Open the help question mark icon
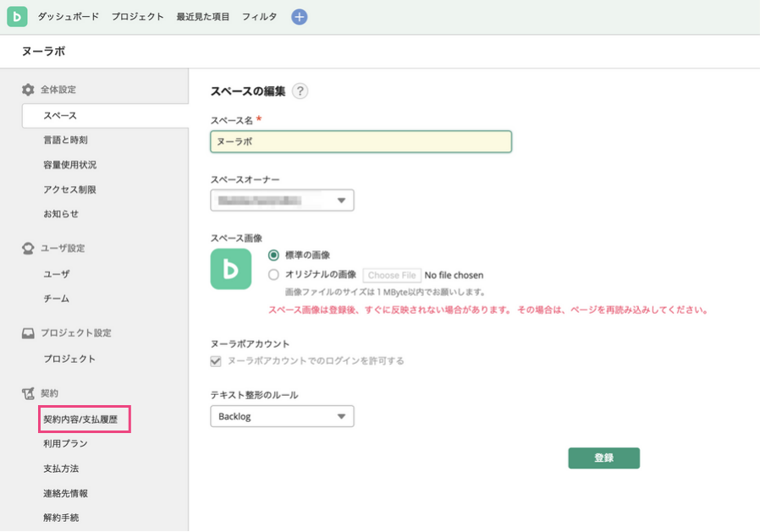 (x=300, y=91)
